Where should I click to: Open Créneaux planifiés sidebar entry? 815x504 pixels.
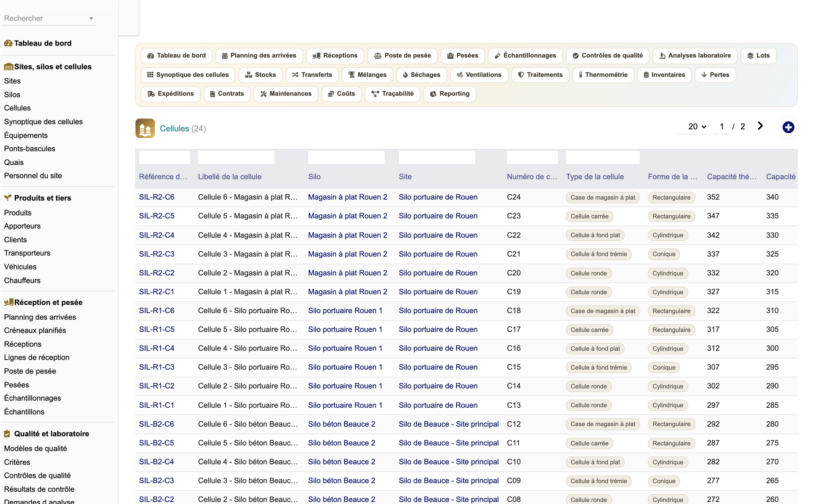pyautogui.click(x=35, y=330)
